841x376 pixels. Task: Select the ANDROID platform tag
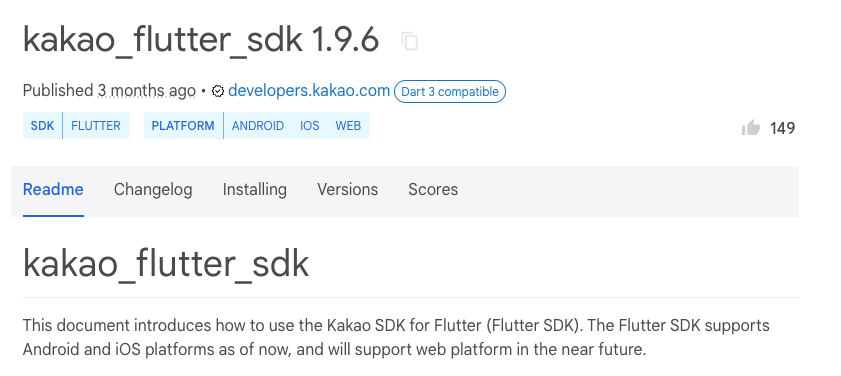pyautogui.click(x=258, y=126)
